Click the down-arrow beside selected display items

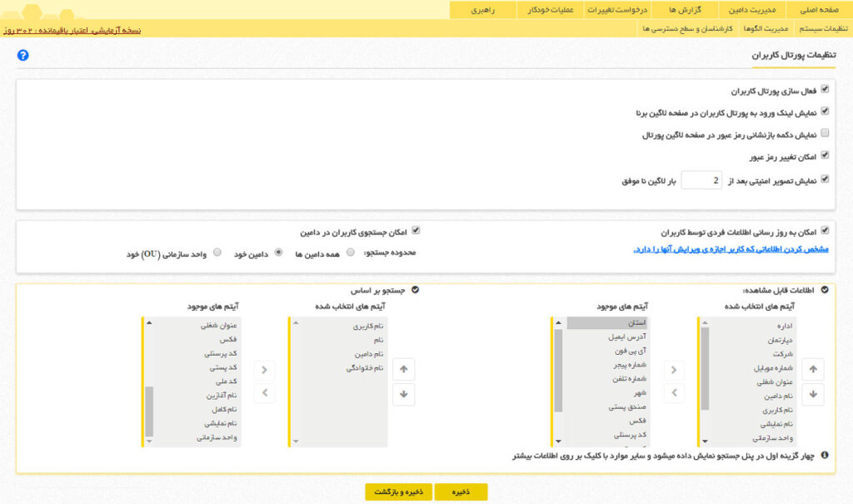click(812, 392)
